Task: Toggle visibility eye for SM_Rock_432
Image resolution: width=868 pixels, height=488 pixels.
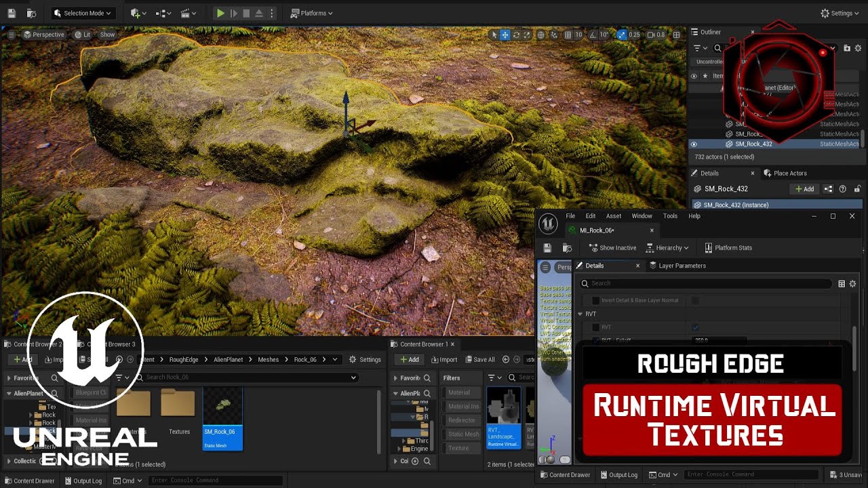Action: pos(694,144)
